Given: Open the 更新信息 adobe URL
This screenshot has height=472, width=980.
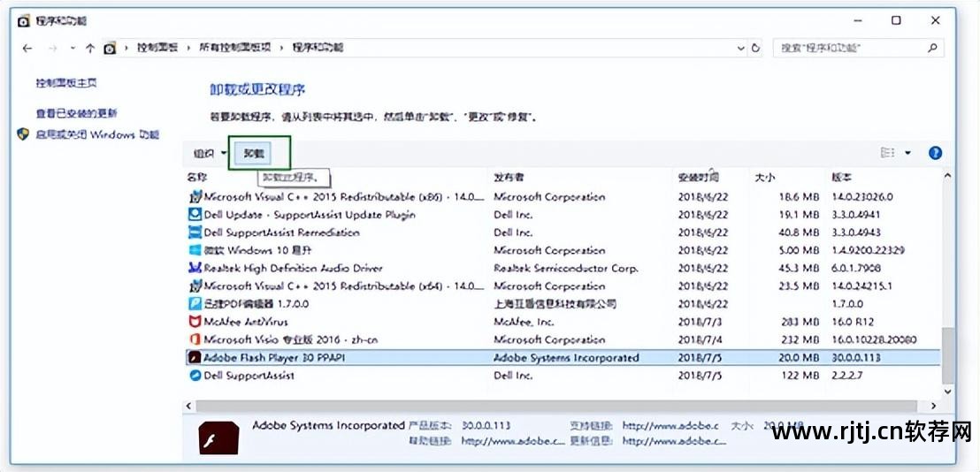Looking at the screenshot, I should tap(674, 441).
